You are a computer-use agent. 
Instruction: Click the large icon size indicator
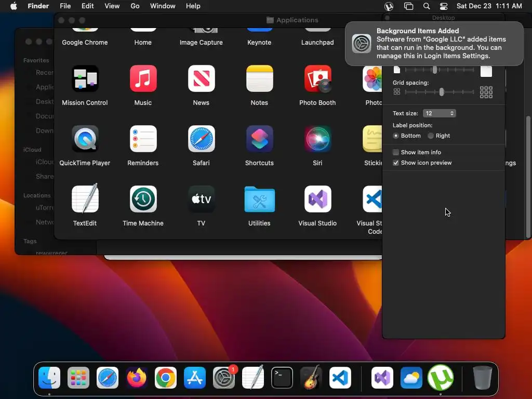[486, 71]
